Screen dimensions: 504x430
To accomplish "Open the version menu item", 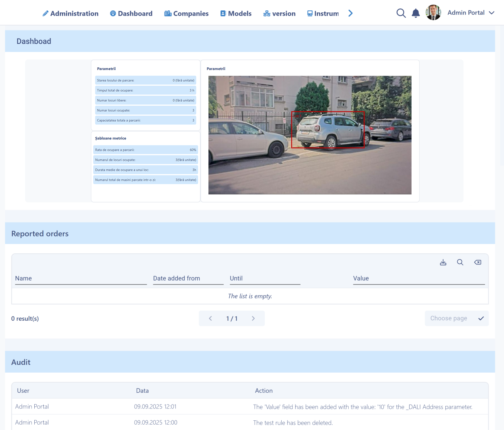I will 279,13.
